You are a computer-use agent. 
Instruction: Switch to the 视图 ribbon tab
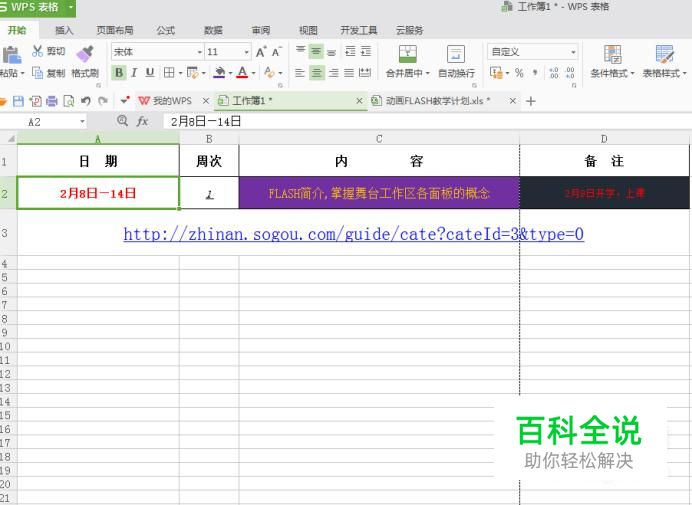coord(308,30)
